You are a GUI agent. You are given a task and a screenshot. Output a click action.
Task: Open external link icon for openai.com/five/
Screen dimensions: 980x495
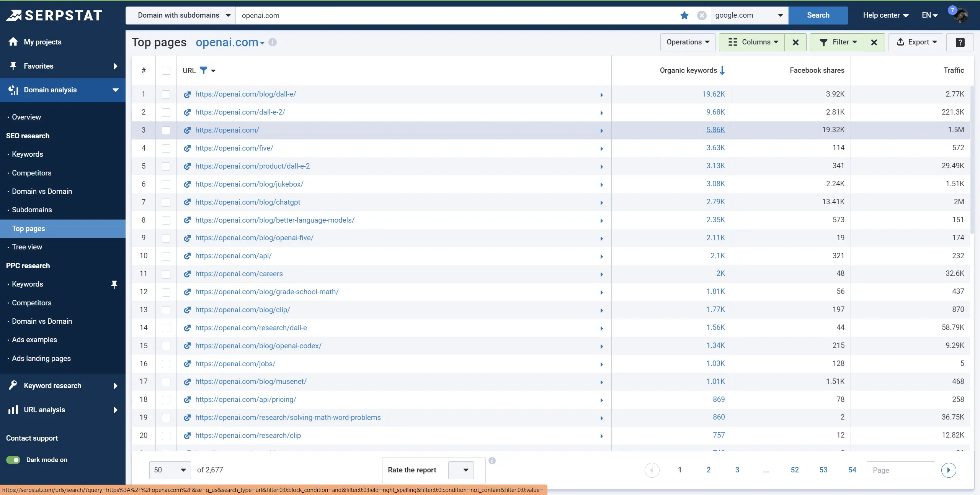pos(187,149)
